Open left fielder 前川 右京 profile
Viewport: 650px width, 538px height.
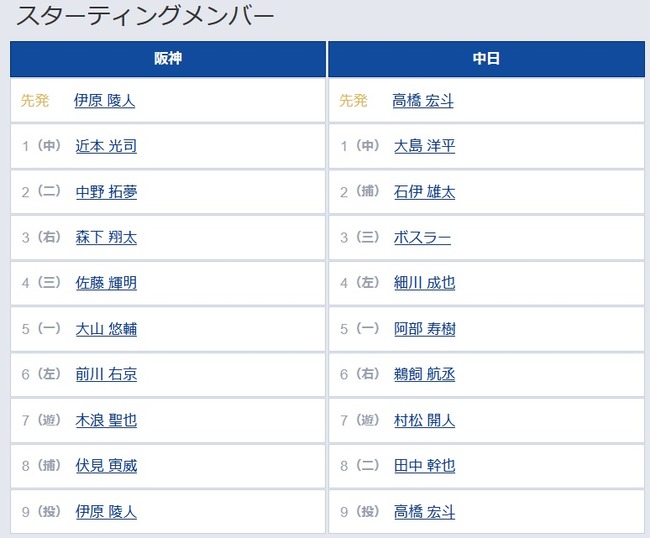click(106, 374)
